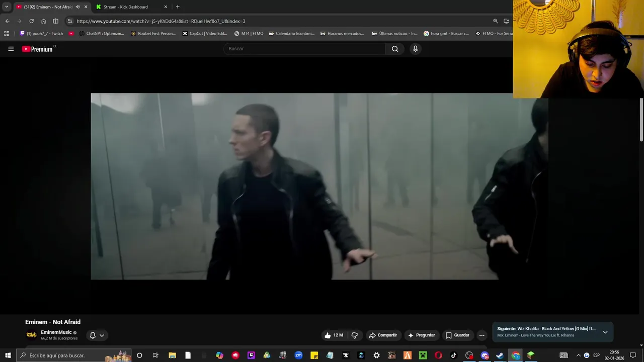Viewport: 644px width, 362px height.
Task: Open the hora gmt - Buscar bookmark
Action: tap(446, 34)
